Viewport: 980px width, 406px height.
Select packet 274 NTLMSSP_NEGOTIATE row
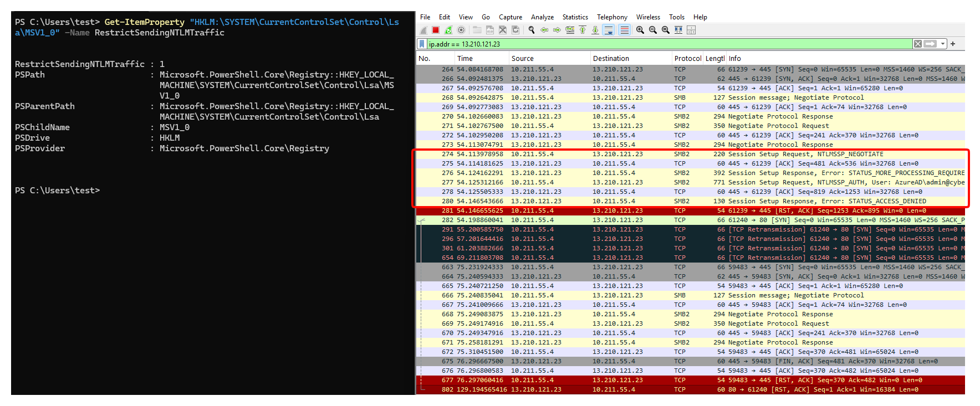pos(691,154)
